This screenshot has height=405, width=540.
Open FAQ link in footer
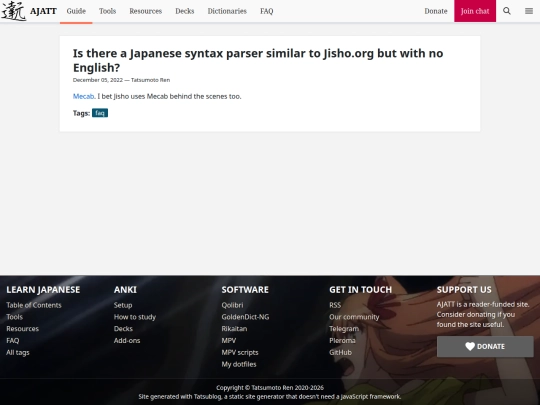(13, 341)
